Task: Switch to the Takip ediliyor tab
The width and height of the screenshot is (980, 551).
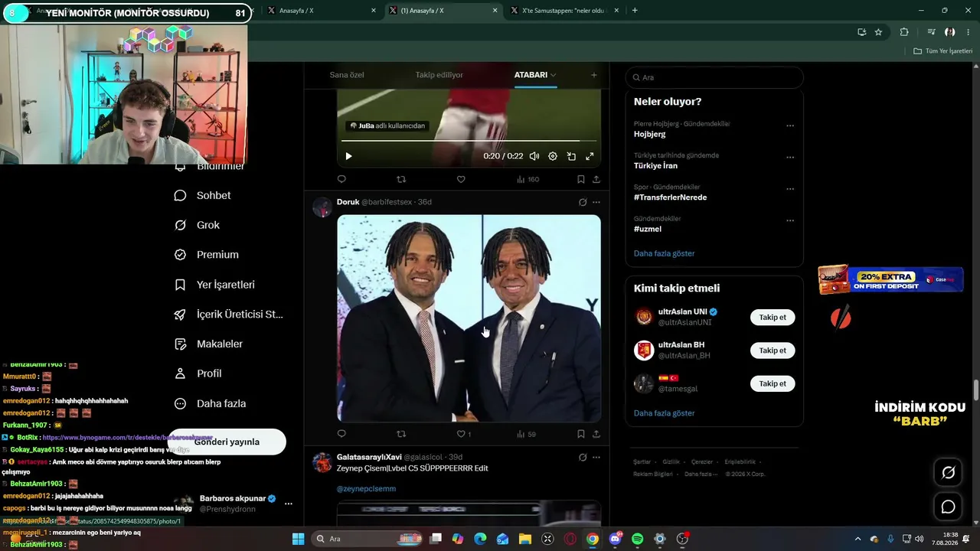Action: click(439, 75)
